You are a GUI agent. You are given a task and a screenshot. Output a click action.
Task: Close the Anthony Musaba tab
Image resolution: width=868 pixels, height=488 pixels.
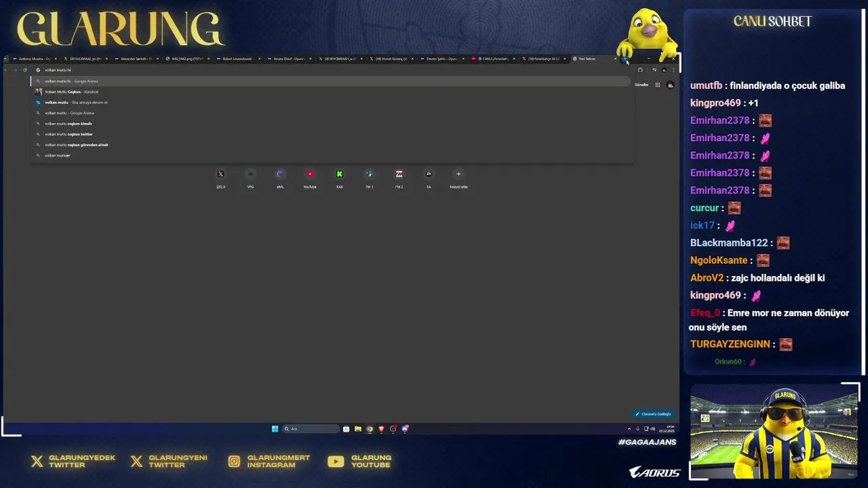pos(56,59)
